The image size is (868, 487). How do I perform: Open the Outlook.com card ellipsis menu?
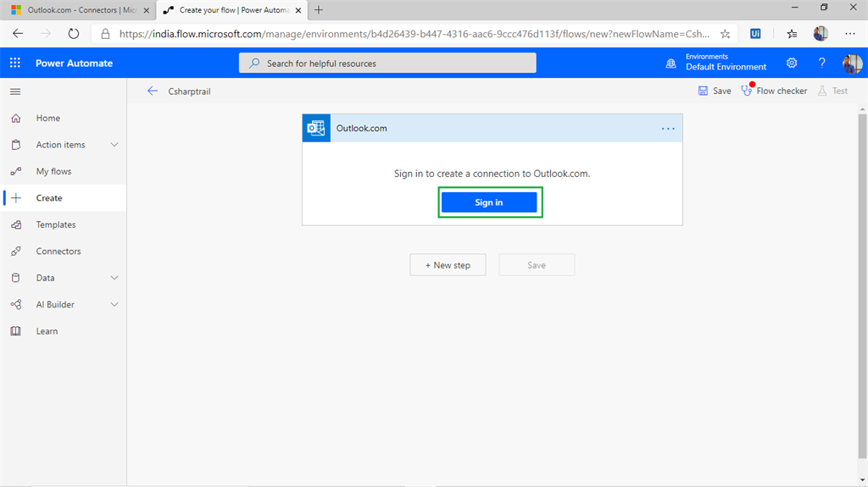pos(668,129)
